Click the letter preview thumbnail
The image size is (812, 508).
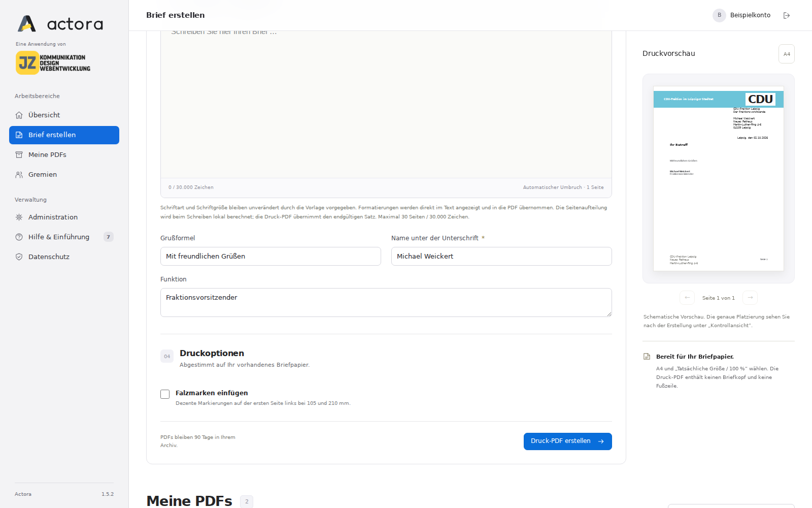click(x=718, y=178)
